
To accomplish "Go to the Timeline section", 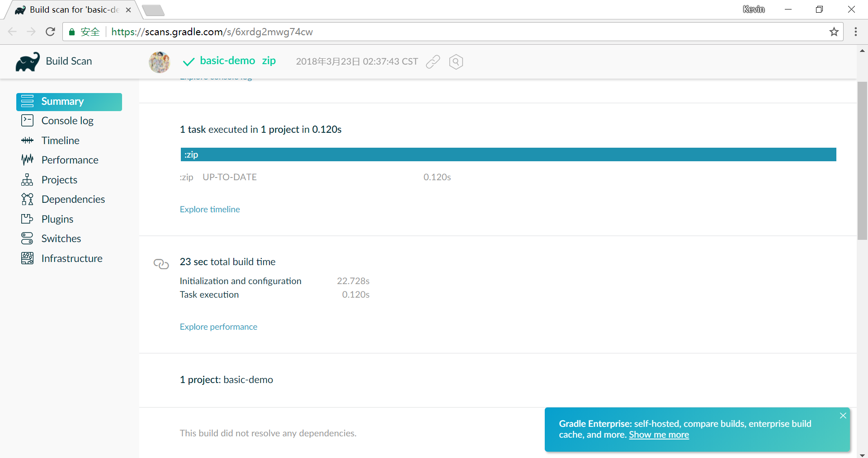I will tap(60, 140).
